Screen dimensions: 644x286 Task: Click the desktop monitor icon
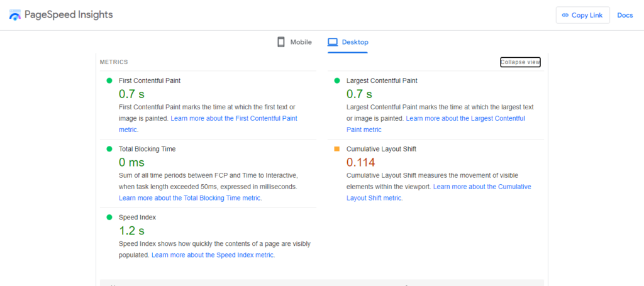click(333, 42)
